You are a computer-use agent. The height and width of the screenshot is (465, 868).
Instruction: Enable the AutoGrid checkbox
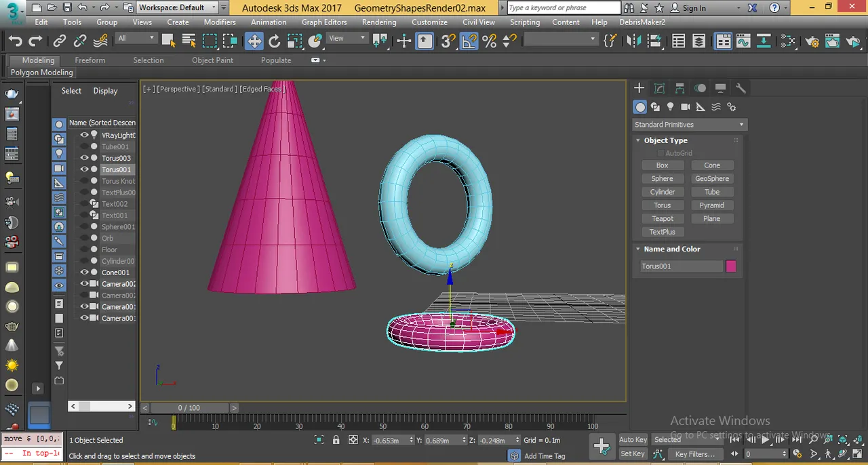coord(661,153)
